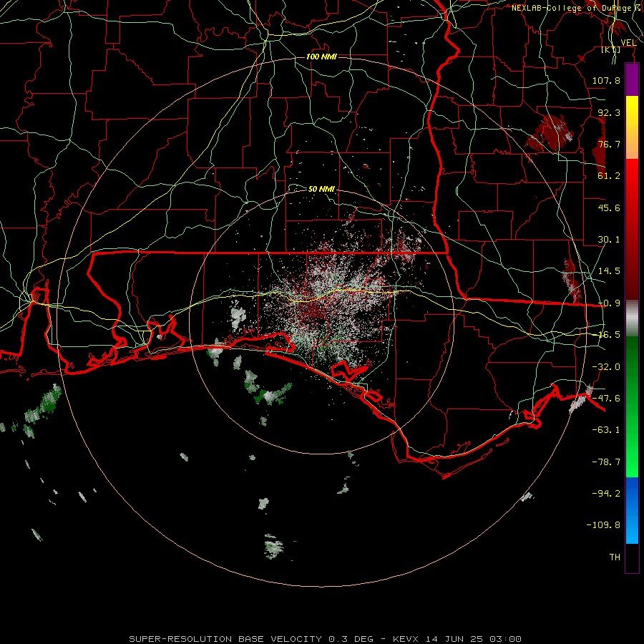Pick the blue segment of the color bar
This screenshot has width=644, height=644.
632,510
